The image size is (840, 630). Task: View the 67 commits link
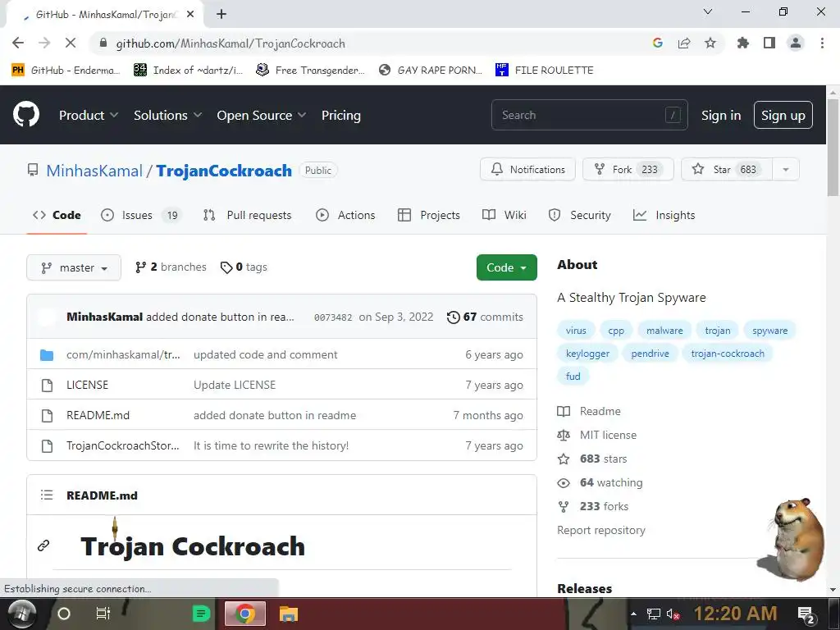click(485, 317)
